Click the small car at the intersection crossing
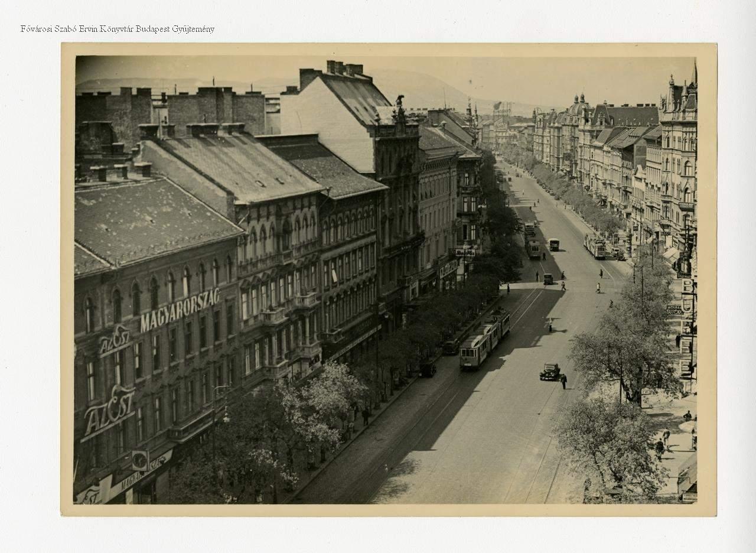The width and height of the screenshot is (756, 553). (x=548, y=279)
